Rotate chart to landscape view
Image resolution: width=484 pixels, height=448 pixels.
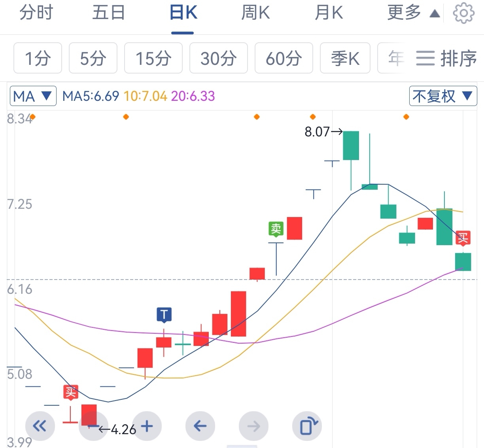(x=307, y=426)
